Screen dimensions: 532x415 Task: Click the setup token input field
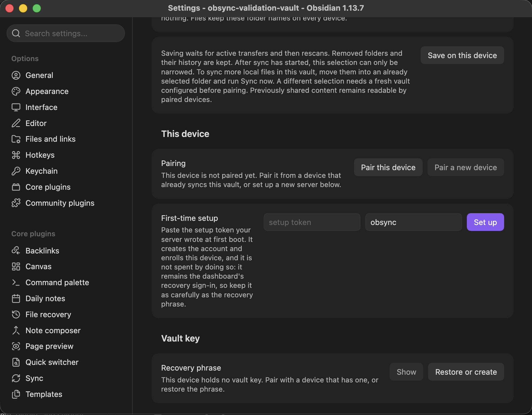[312, 222]
